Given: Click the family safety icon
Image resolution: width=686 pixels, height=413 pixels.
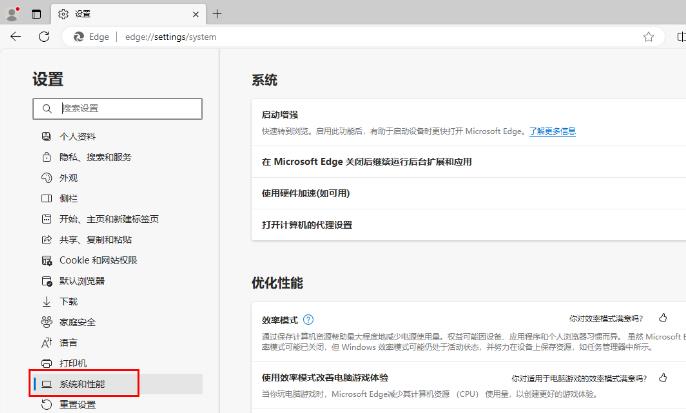Looking at the screenshot, I should point(46,322).
